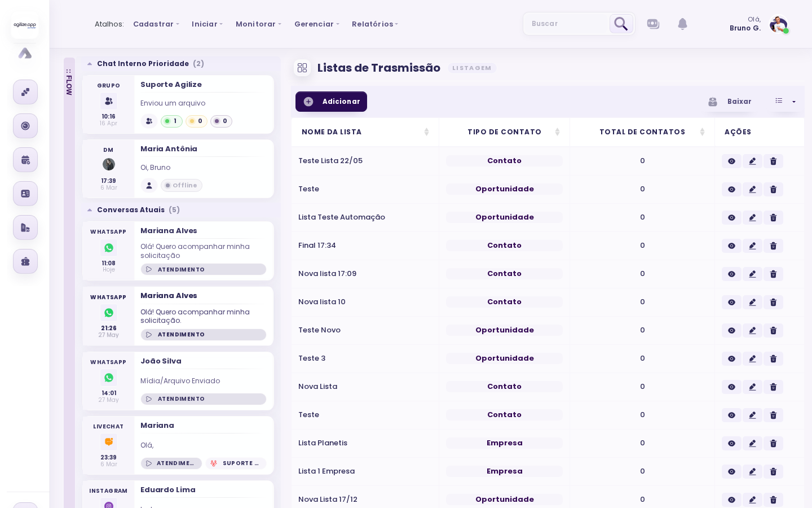Open the target/goal sidebar icon
812x508 pixels.
(25, 126)
